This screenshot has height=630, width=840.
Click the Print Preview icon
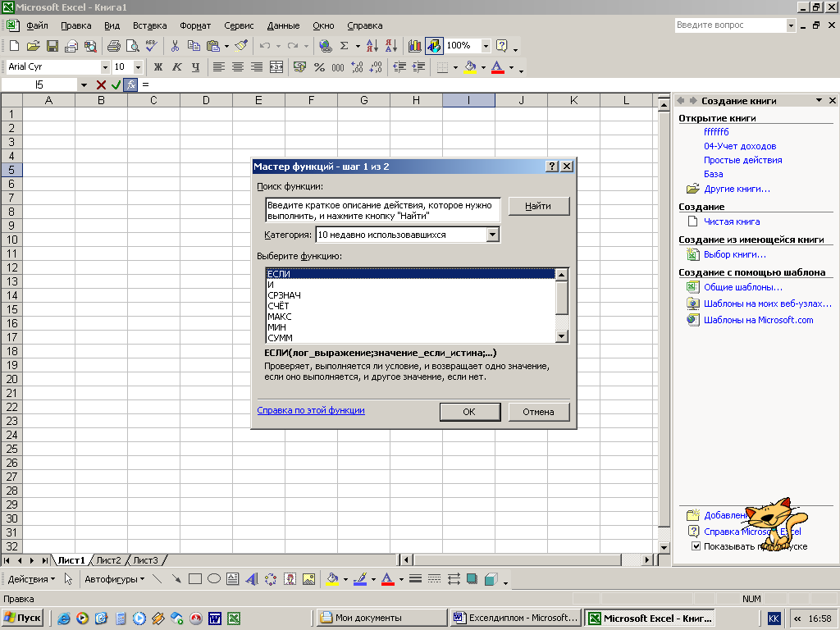point(132,46)
